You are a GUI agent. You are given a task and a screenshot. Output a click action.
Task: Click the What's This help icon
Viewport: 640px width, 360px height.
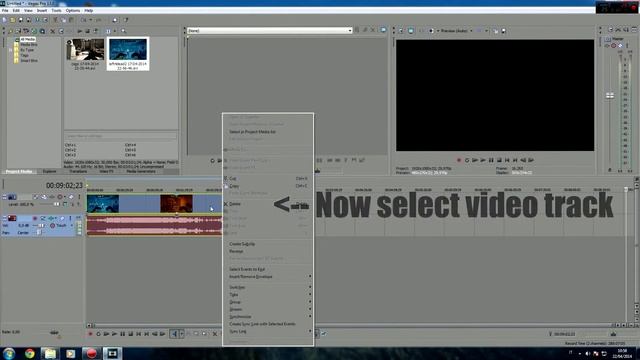126,20
